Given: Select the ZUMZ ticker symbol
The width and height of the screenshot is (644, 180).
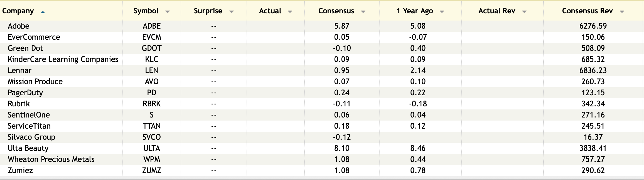Looking at the screenshot, I should (x=152, y=170).
